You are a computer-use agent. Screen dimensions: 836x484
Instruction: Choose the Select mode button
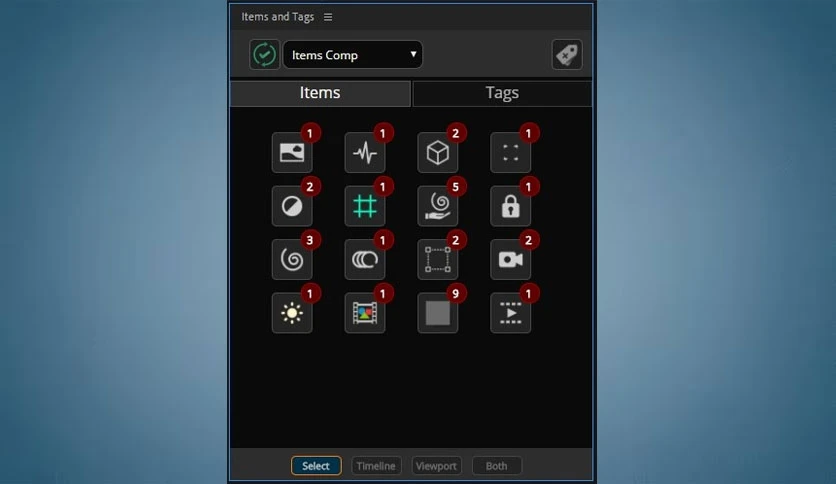[x=316, y=466]
